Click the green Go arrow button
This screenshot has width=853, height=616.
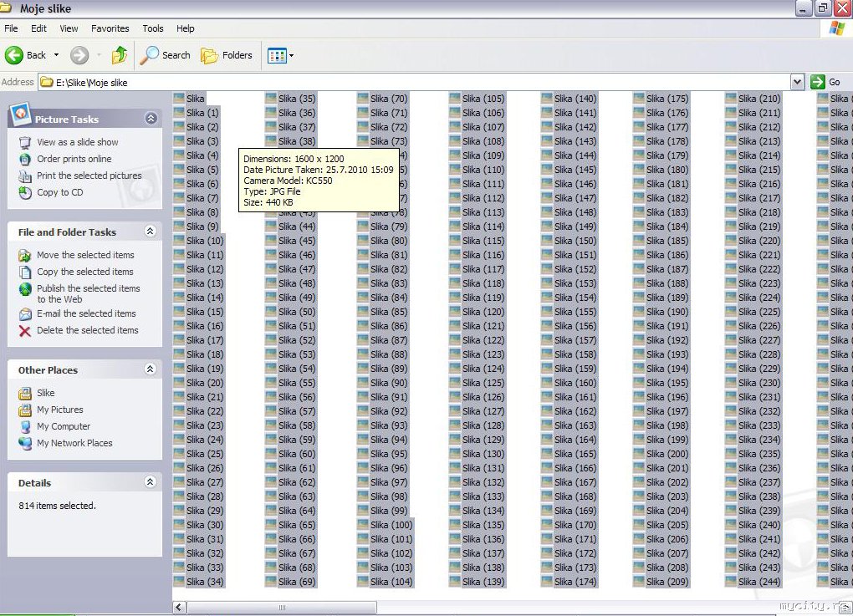pos(818,82)
